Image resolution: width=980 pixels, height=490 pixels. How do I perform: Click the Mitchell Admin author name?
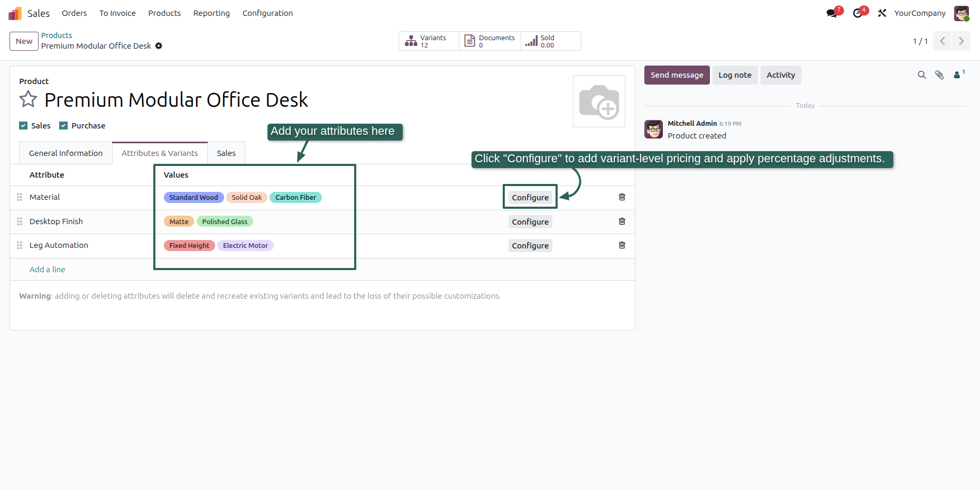(692, 124)
